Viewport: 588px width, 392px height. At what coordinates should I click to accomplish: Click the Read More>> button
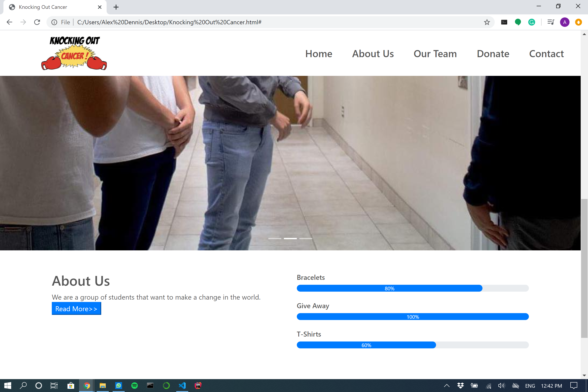pos(76,308)
